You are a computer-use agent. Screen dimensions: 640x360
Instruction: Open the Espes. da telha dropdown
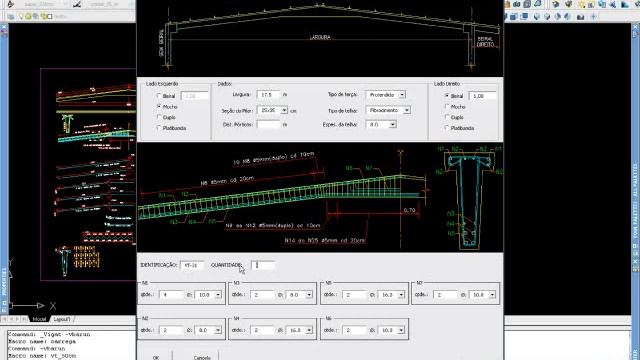coord(393,124)
